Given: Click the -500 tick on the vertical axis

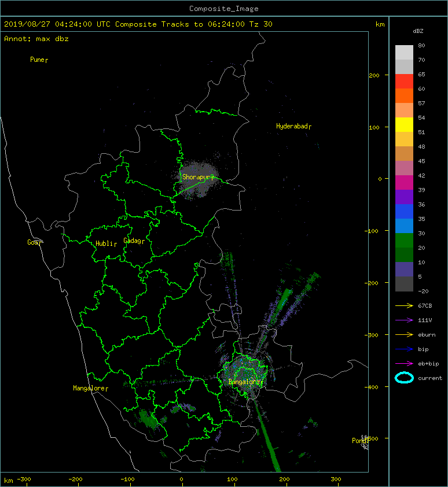Looking at the screenshot, I should pos(371,438).
